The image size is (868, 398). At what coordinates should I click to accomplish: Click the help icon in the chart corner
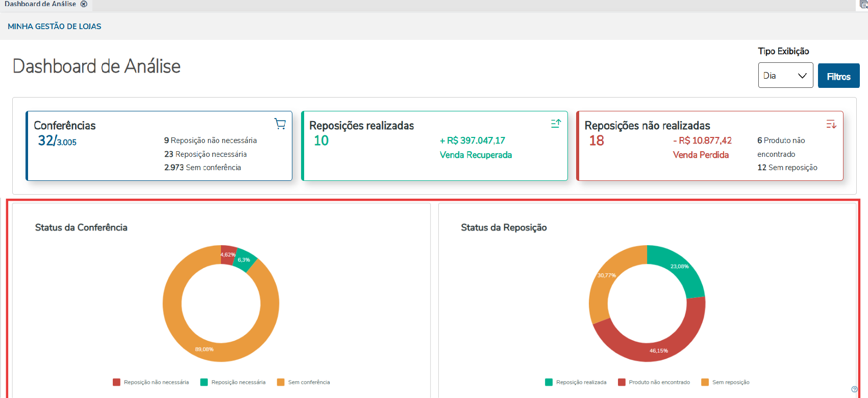[x=854, y=389]
